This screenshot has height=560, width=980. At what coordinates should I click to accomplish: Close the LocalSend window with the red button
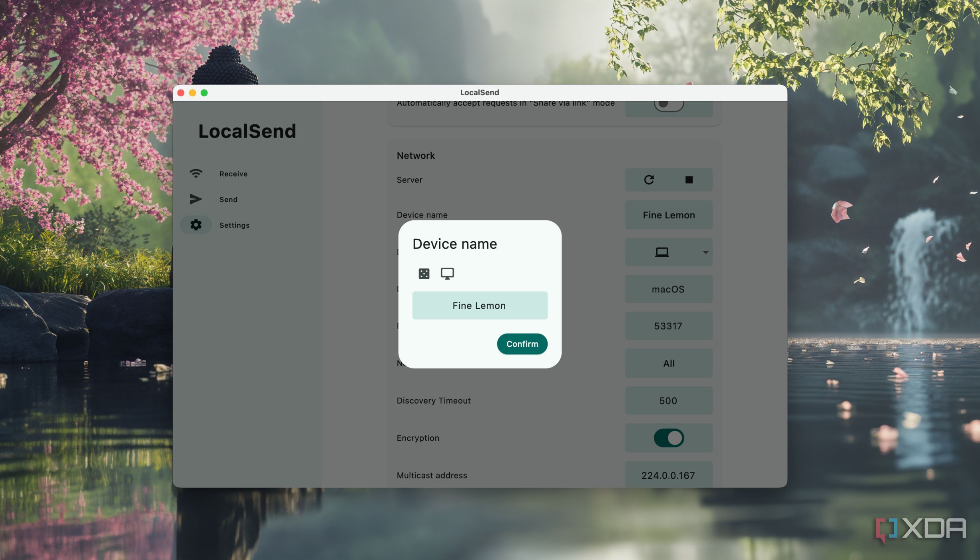(x=181, y=93)
